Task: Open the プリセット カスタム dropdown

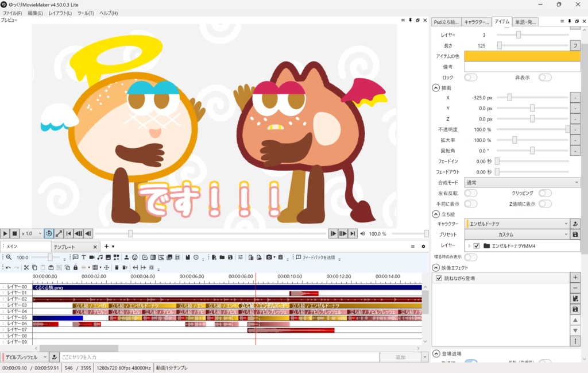Action: coord(517,234)
